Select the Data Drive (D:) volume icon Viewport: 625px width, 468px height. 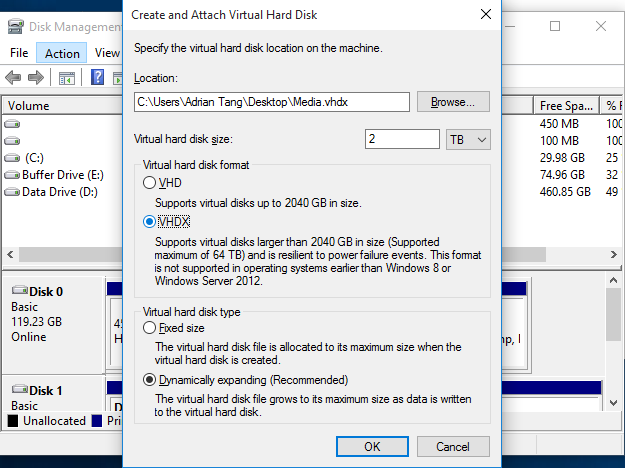(x=12, y=192)
